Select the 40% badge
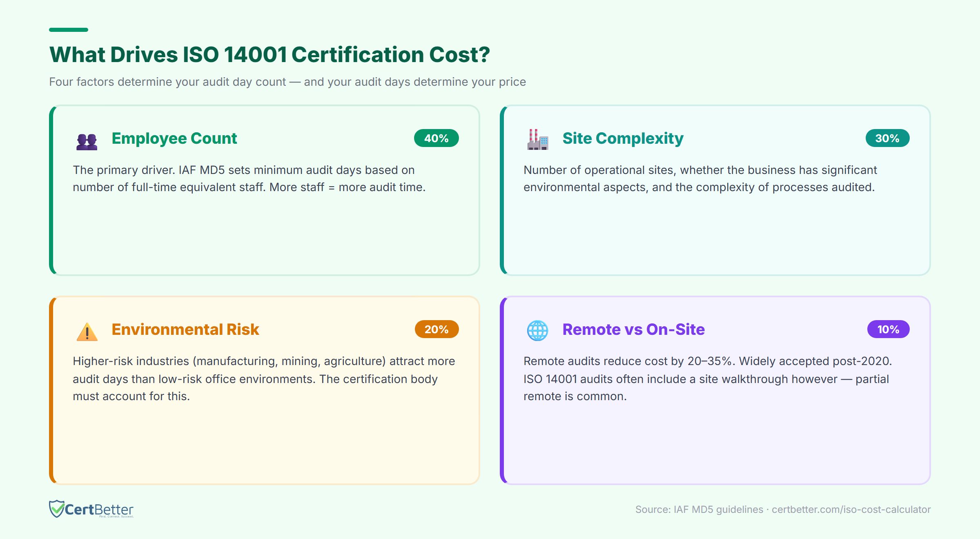The height and width of the screenshot is (539, 980). click(x=437, y=138)
